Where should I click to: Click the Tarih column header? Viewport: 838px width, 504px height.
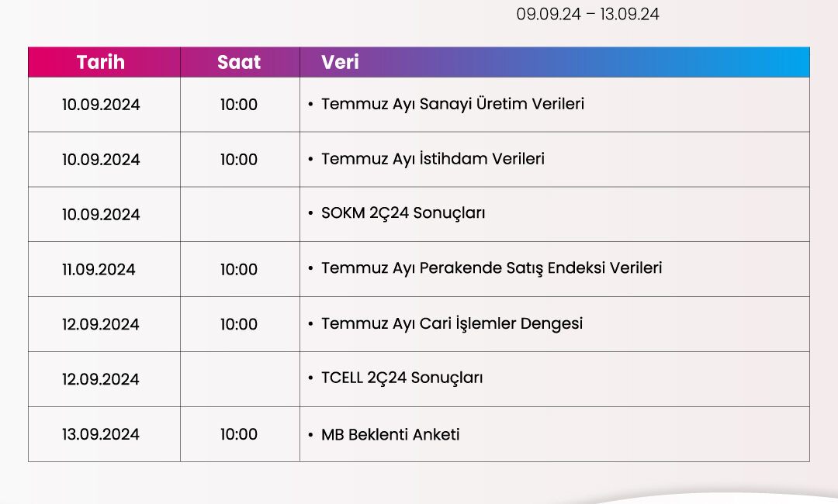pyautogui.click(x=100, y=63)
